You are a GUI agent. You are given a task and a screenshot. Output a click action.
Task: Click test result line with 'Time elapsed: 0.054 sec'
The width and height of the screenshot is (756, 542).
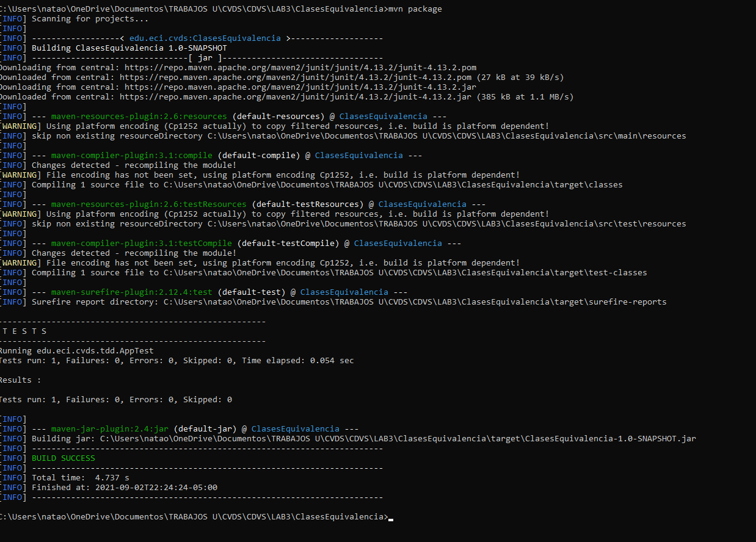click(177, 361)
